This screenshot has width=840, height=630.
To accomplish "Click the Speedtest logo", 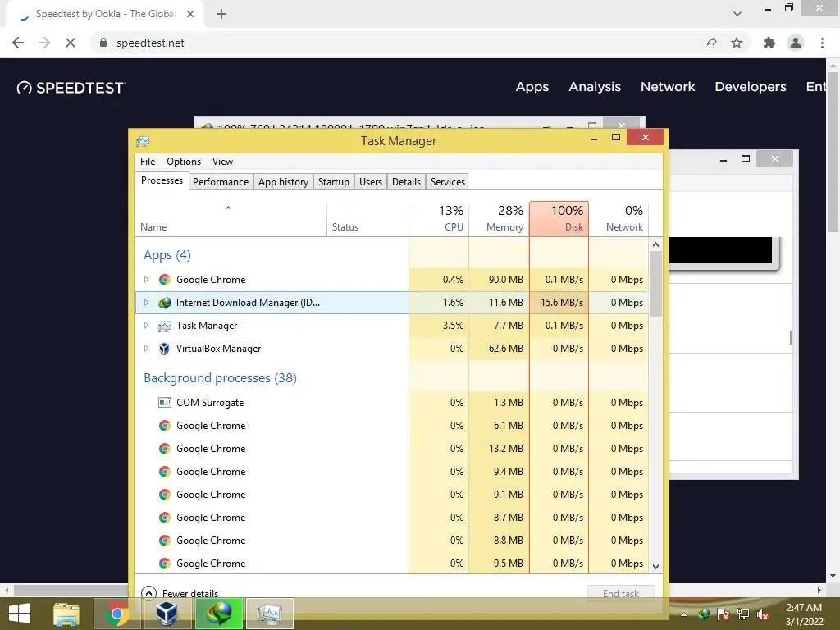I will point(71,87).
